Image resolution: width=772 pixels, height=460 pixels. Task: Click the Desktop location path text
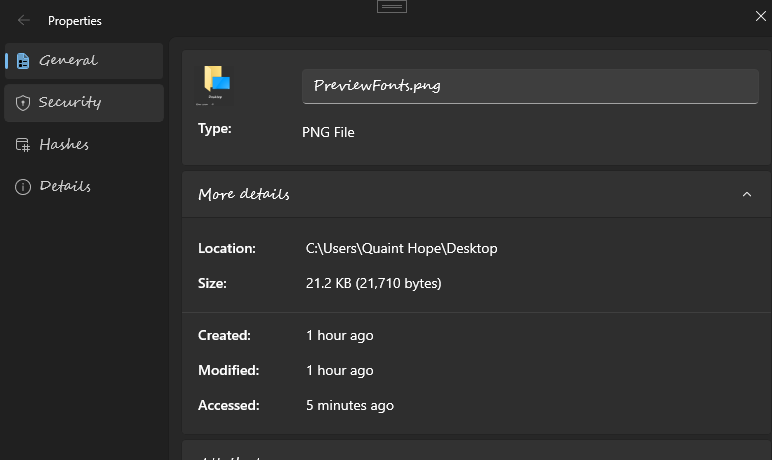click(401, 248)
